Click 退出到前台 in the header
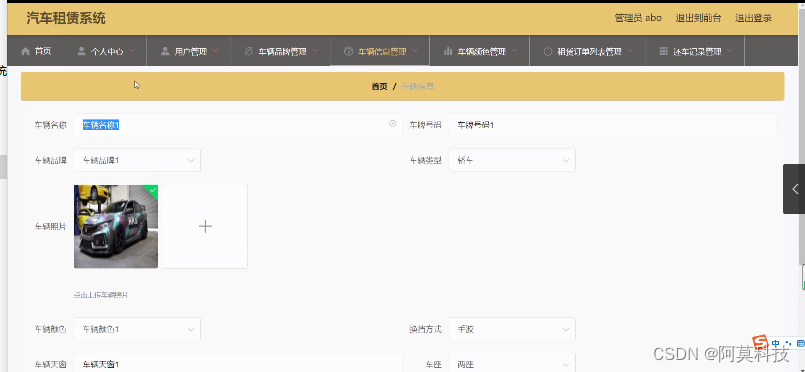The height and width of the screenshot is (372, 805). coord(698,18)
